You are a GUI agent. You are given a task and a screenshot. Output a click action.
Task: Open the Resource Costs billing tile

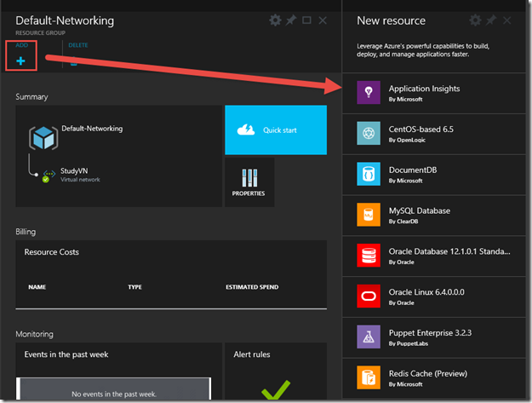coord(170,273)
